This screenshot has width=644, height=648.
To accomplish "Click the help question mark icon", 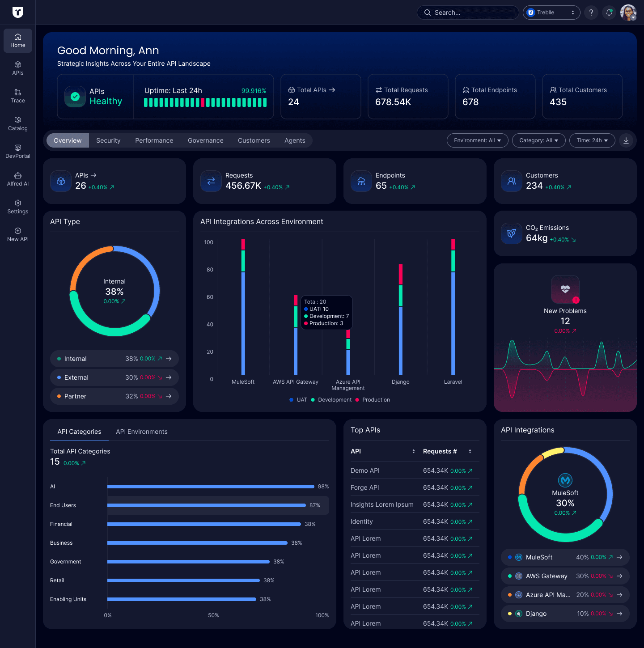I will [x=591, y=13].
